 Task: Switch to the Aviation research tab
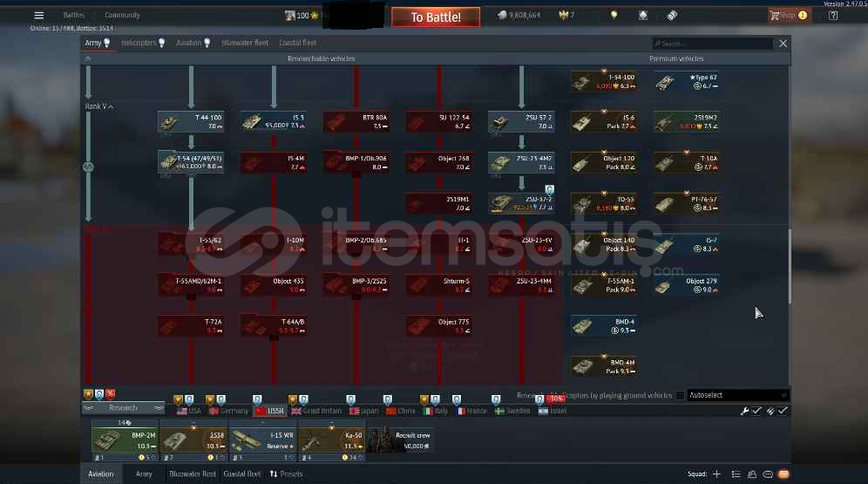(x=193, y=43)
